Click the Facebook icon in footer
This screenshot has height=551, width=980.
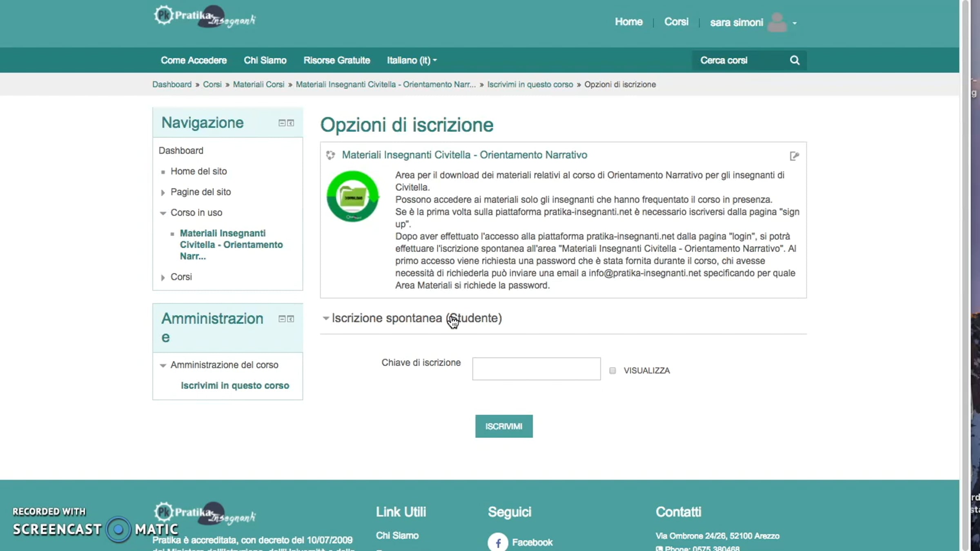point(498,542)
